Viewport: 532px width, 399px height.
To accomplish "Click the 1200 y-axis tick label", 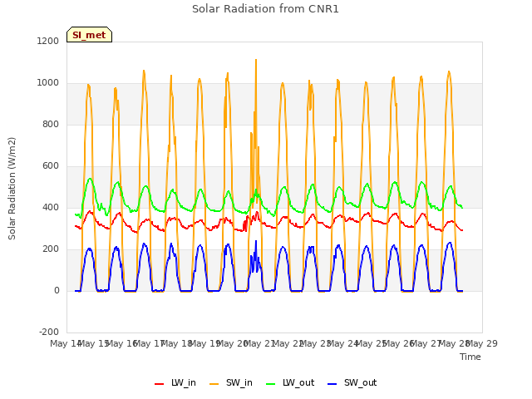I will tap(48, 41).
